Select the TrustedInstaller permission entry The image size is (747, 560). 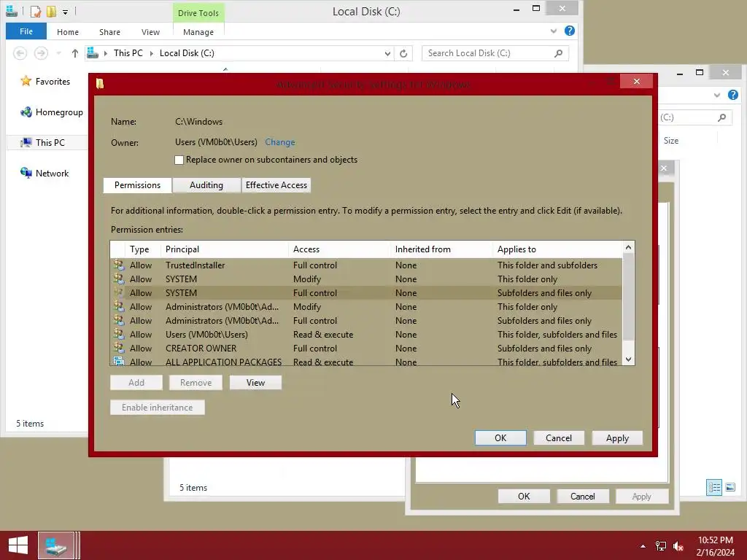[366, 265]
